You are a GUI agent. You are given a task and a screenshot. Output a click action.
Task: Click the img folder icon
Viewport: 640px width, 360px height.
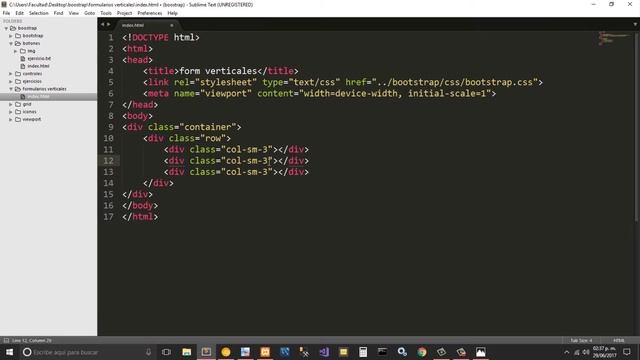pyautogui.click(x=23, y=51)
